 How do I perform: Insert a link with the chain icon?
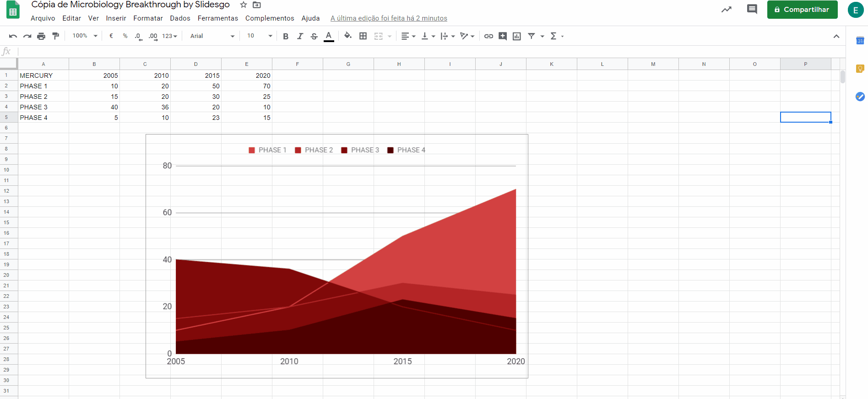click(x=488, y=36)
